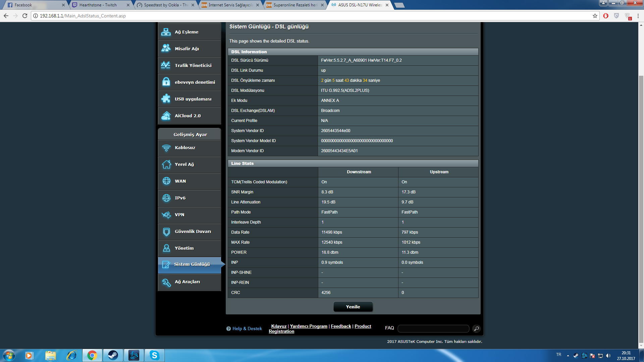
Task: Show hidden system tray icons arrow
Action: [x=568, y=355]
